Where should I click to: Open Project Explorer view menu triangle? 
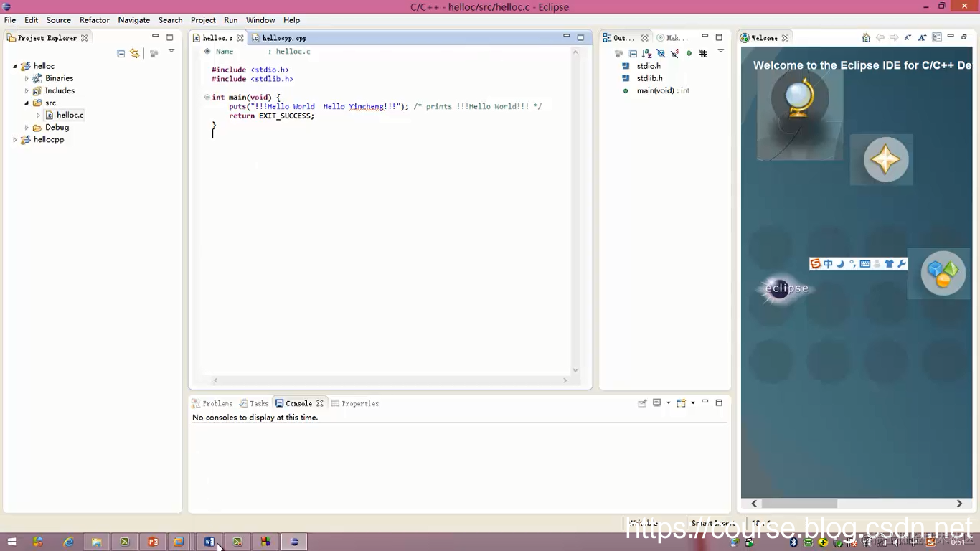coord(171,52)
